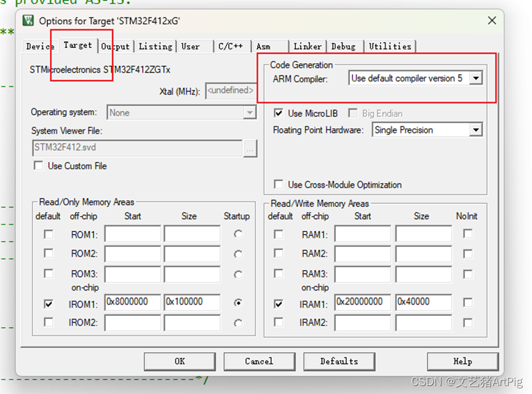Check the IROM2 default checkbox
532x394 pixels.
click(49, 322)
